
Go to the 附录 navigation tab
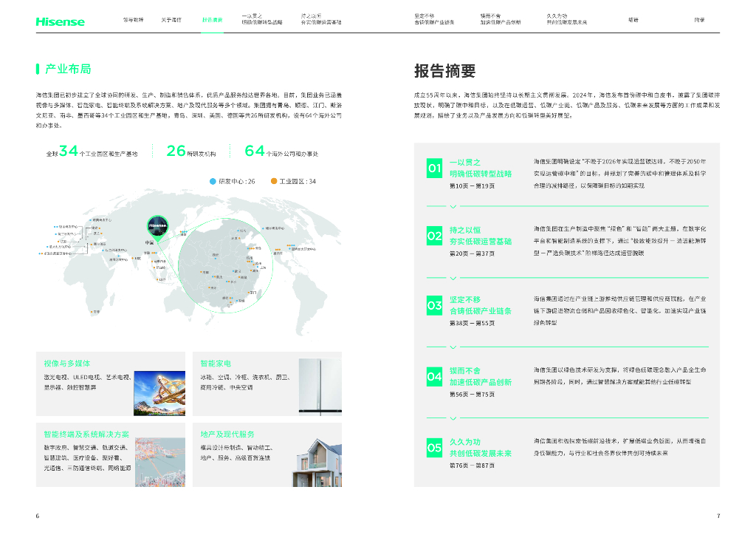[698, 19]
